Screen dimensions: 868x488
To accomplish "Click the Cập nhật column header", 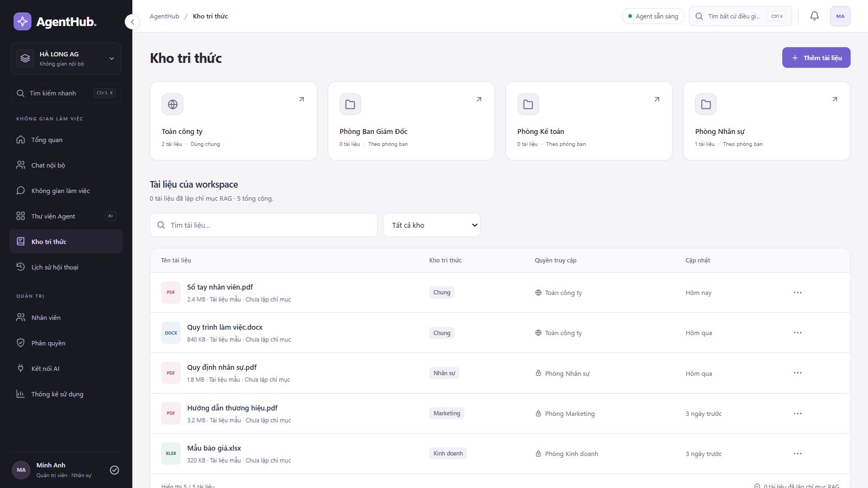I will (698, 260).
